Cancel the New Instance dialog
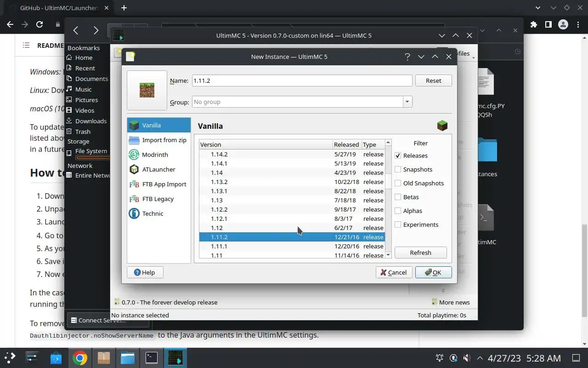588x368 pixels. point(393,272)
